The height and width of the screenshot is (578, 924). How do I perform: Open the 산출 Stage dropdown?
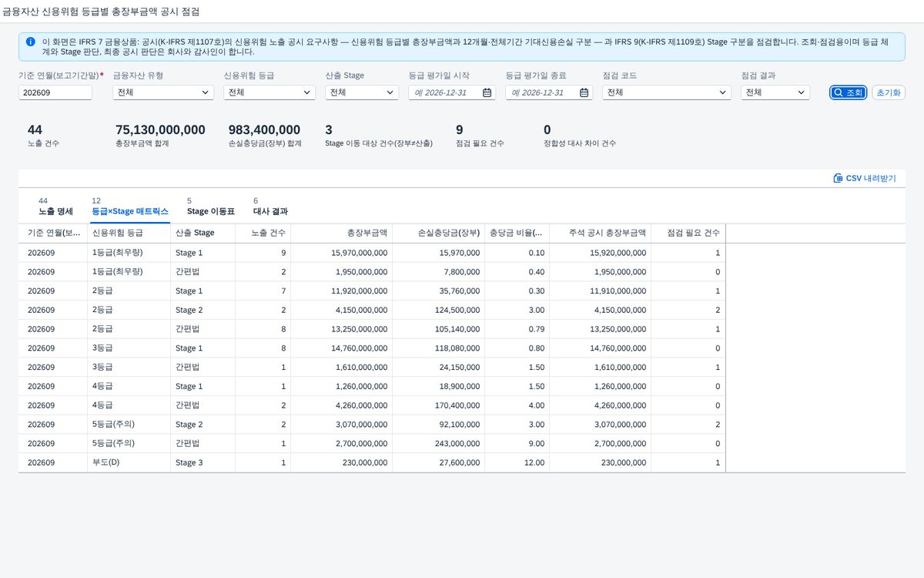362,92
